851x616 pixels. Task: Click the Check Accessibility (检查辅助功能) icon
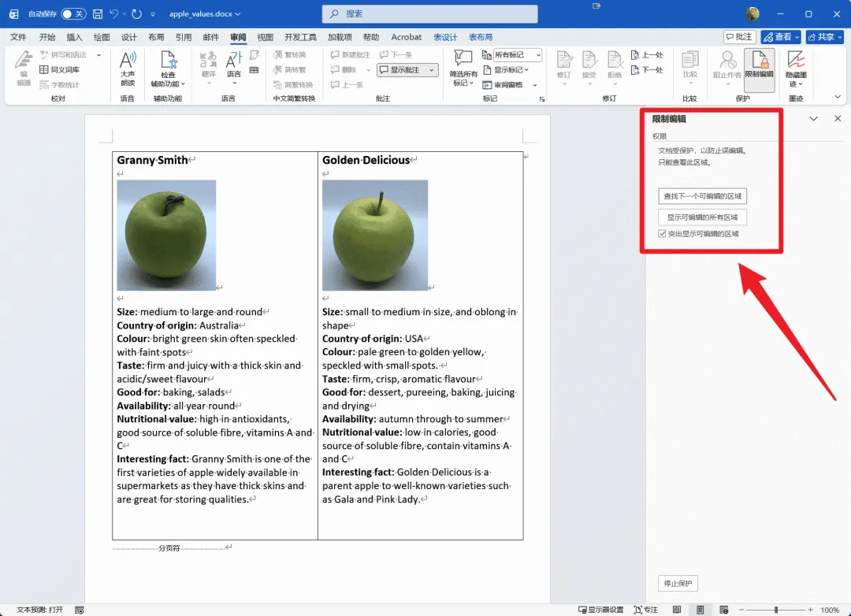pos(168,69)
